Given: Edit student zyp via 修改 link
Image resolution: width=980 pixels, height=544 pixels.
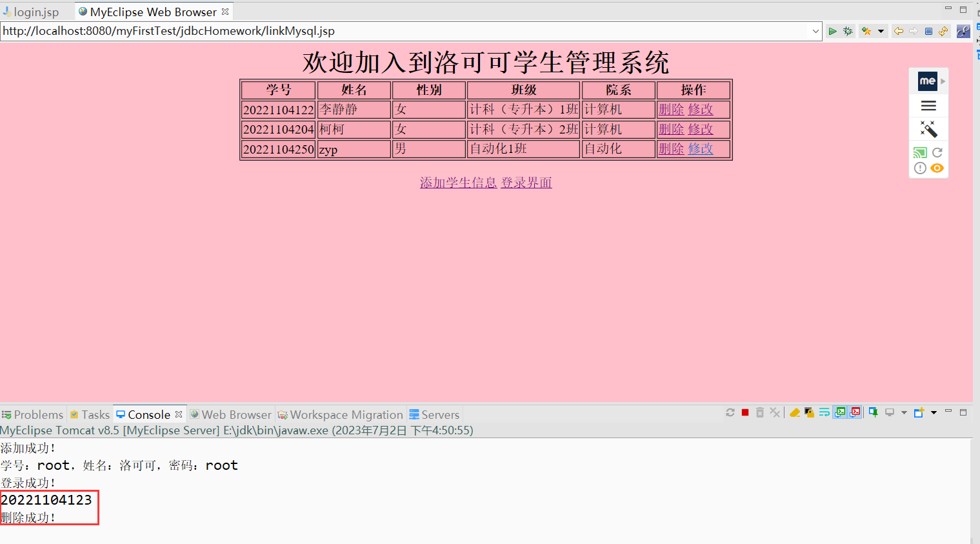Looking at the screenshot, I should (x=701, y=148).
